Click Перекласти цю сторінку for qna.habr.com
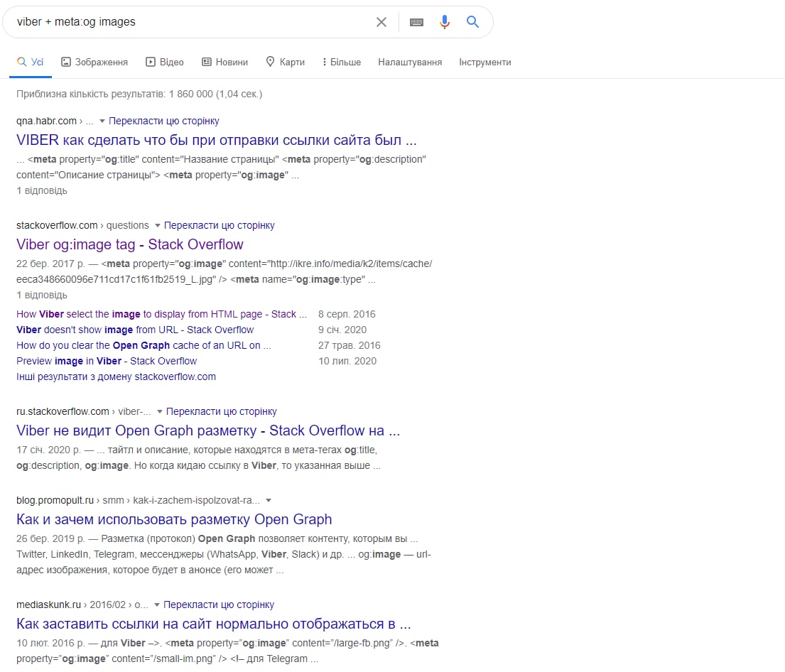Image resolution: width=785 pixels, height=672 pixels. point(164,121)
